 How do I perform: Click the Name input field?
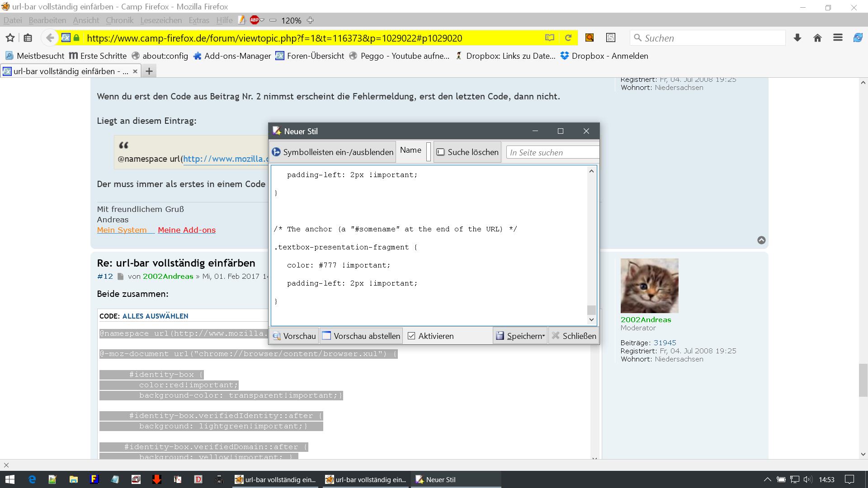pyautogui.click(x=429, y=152)
